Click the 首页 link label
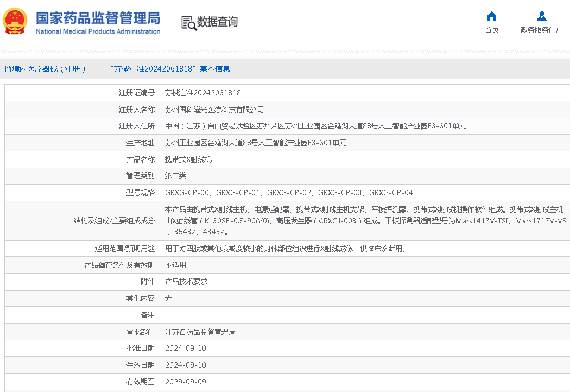This screenshot has height=392, width=570. coord(491,30)
